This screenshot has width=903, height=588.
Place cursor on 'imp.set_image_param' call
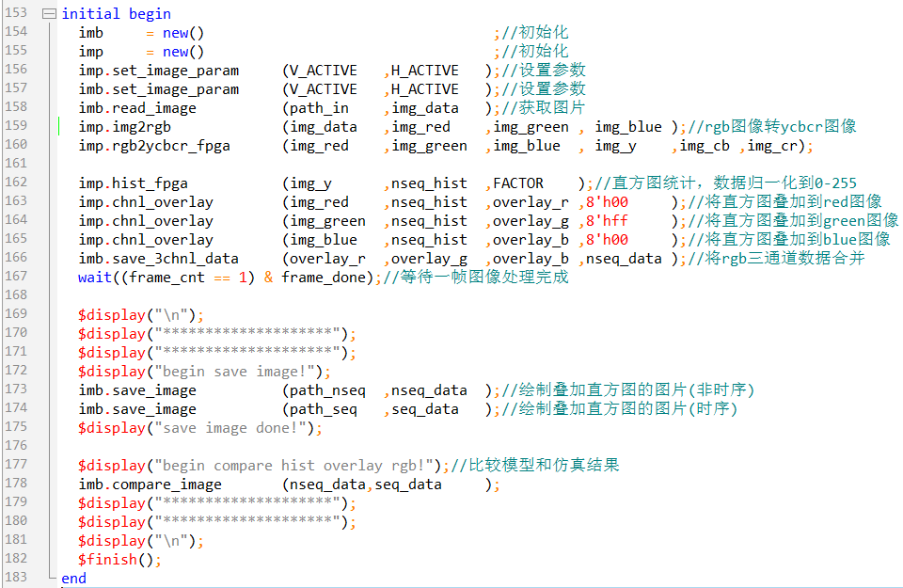pos(159,71)
